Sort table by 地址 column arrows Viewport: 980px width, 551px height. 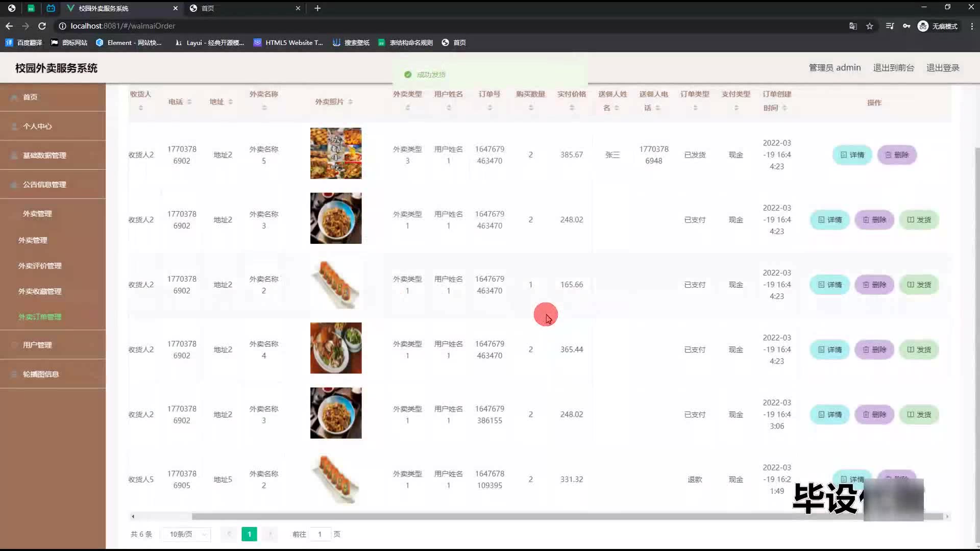[x=231, y=102]
